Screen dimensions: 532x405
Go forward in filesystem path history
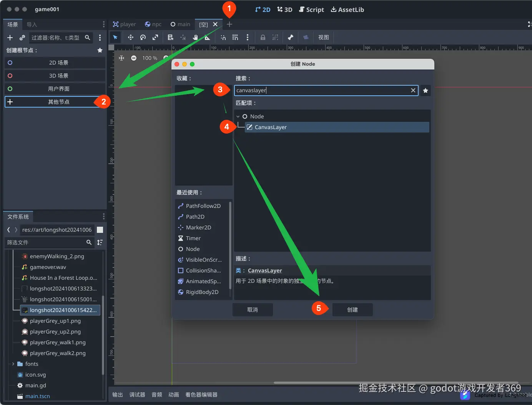[16, 230]
